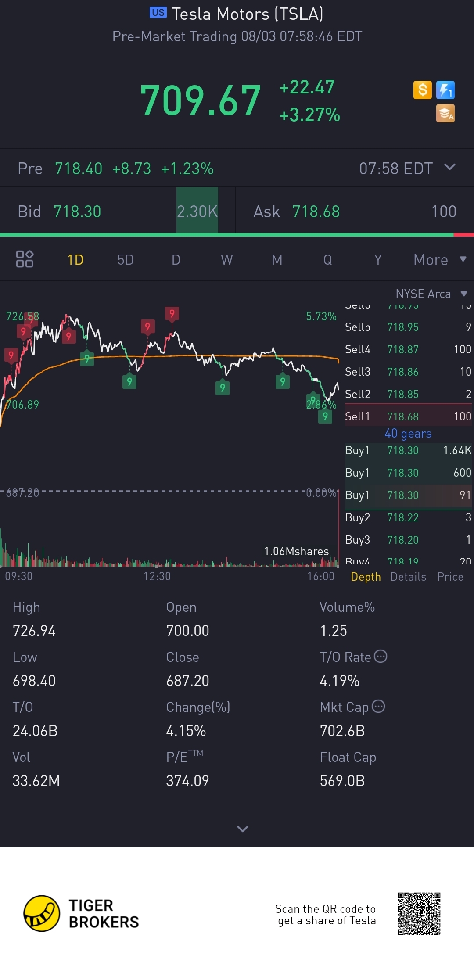474x980 pixels.
Task: Tap the topmost red 9 sell signal marker
Action: [x=172, y=313]
